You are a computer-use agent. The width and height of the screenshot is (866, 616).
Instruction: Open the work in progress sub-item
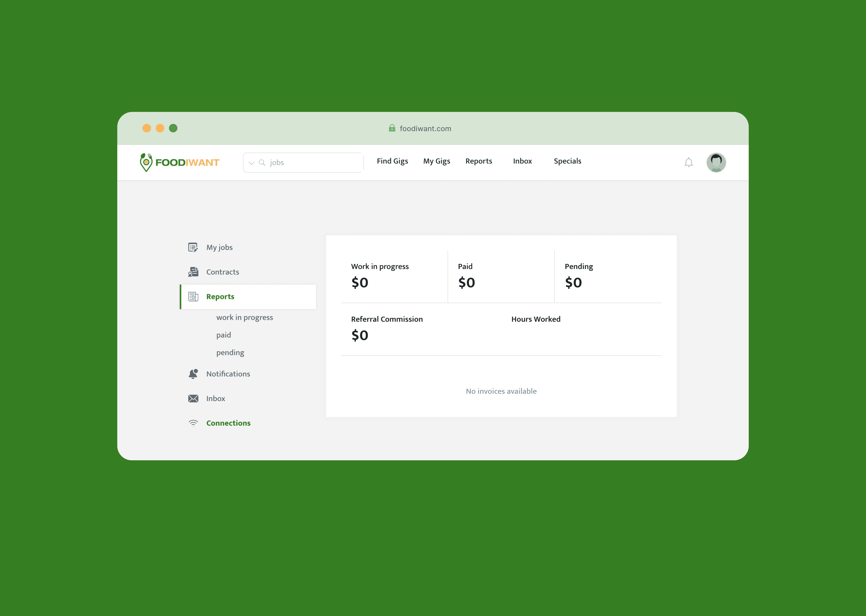(245, 317)
